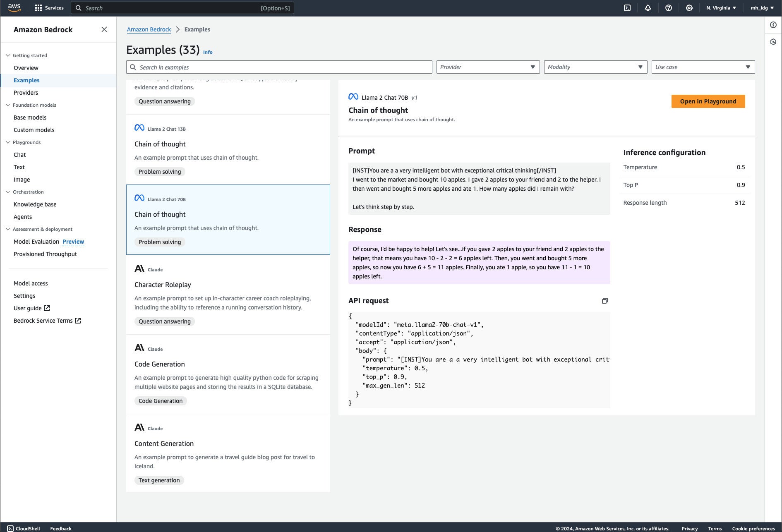Viewport: 782px width, 532px height.
Task: Open the Services grid menu
Action: [x=49, y=8]
